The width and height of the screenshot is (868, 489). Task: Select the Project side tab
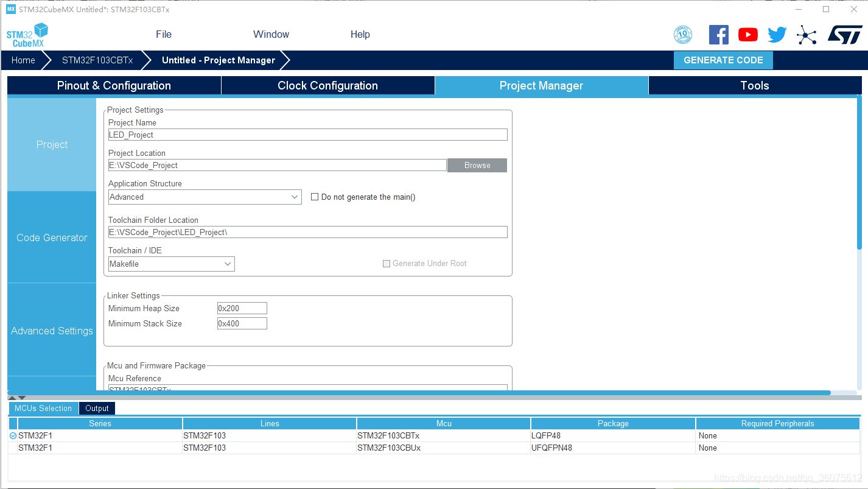coord(52,144)
